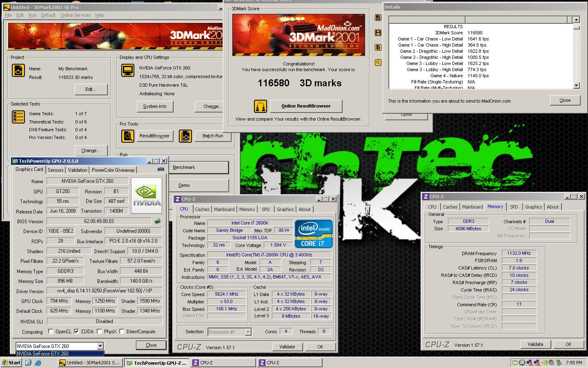588x368 pixels.
Task: Click TechPowerUp GPU-Z taskbar button
Action: click(x=156, y=363)
